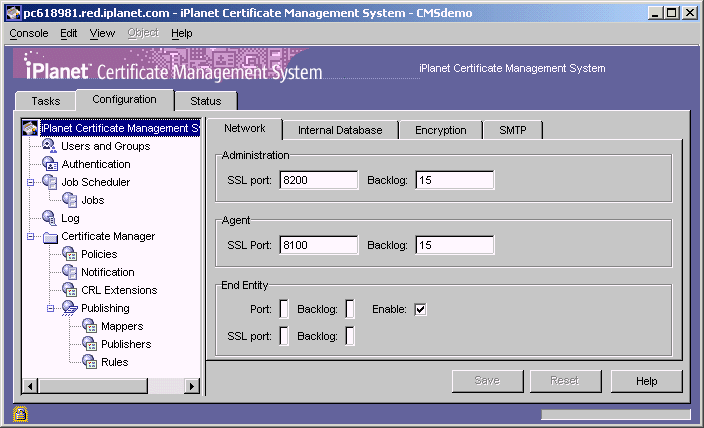Click the Rules node icon
The height and width of the screenshot is (428, 704).
tap(89, 362)
